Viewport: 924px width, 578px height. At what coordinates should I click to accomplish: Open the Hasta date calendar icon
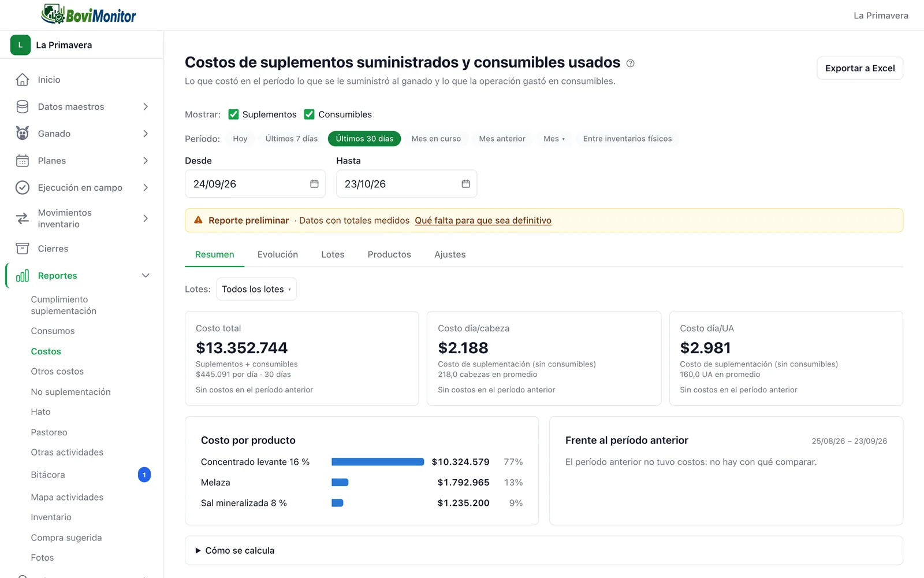tap(465, 184)
